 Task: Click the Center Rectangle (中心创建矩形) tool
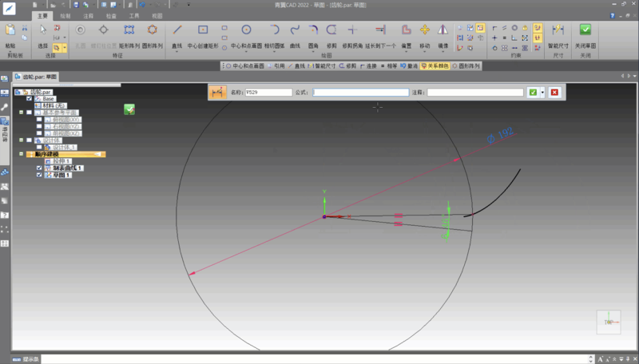203,30
